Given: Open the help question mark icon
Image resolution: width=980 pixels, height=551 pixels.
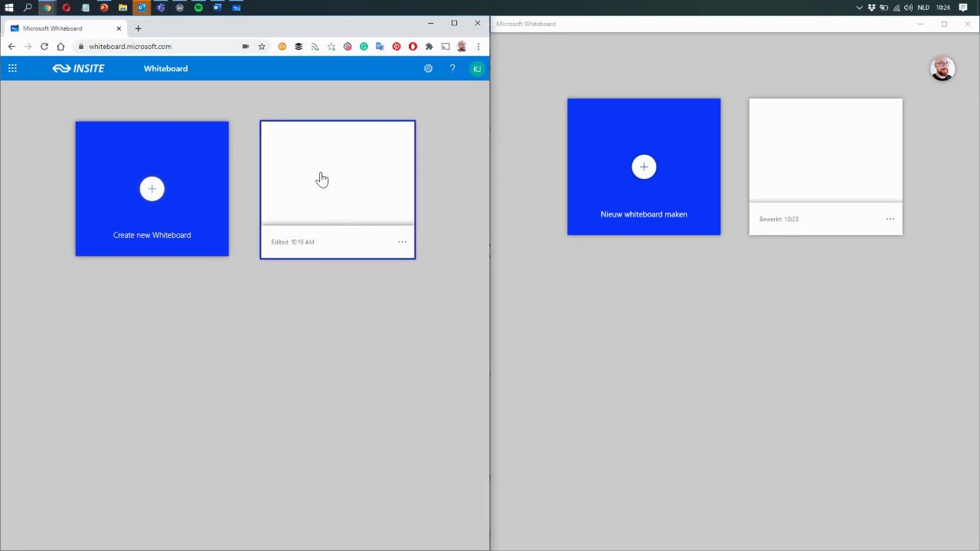Looking at the screenshot, I should (x=452, y=68).
